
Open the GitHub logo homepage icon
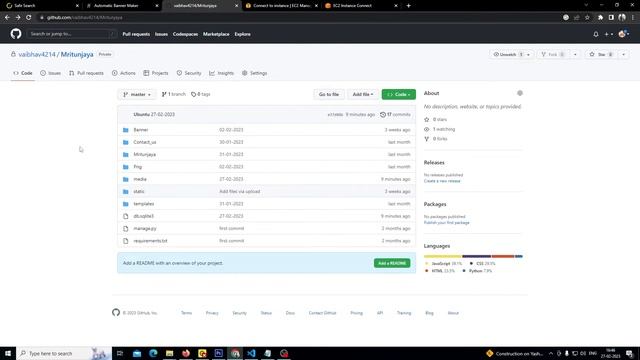(x=16, y=34)
